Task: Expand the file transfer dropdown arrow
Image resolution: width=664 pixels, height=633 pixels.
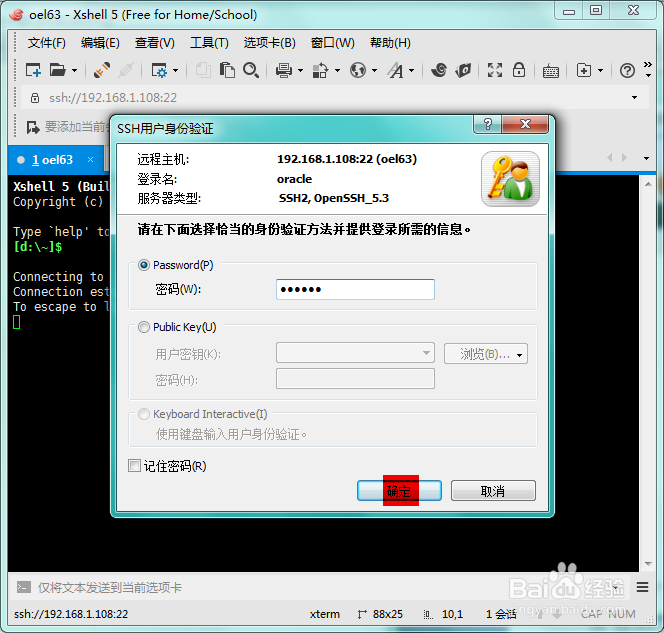Action: (337, 70)
